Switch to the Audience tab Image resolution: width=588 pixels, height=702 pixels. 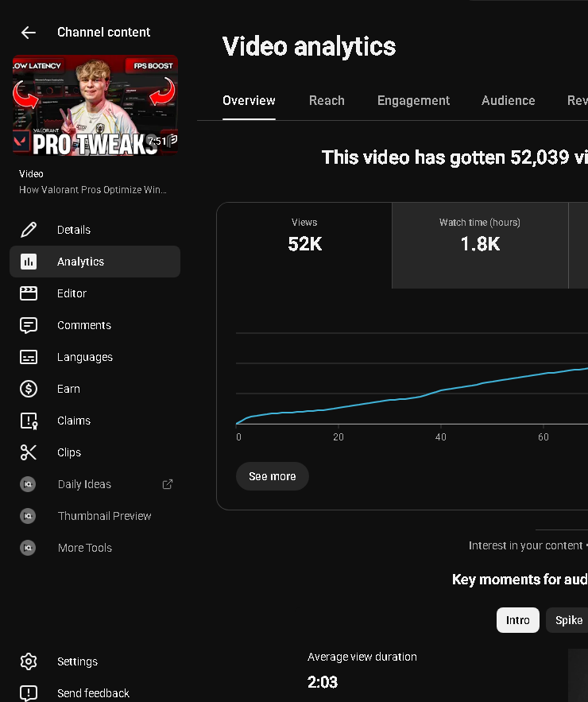pyautogui.click(x=509, y=101)
